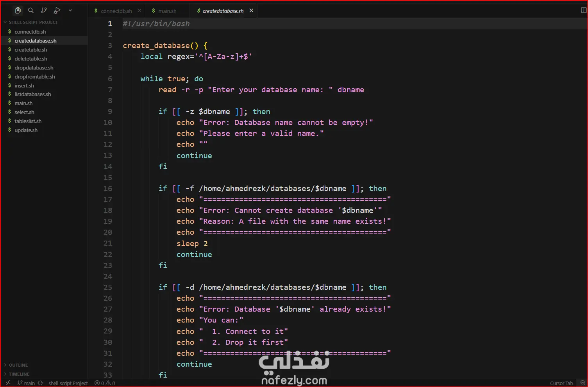This screenshot has width=588, height=387.
Task: Expand additional views chevron dropdown
Action: point(70,11)
